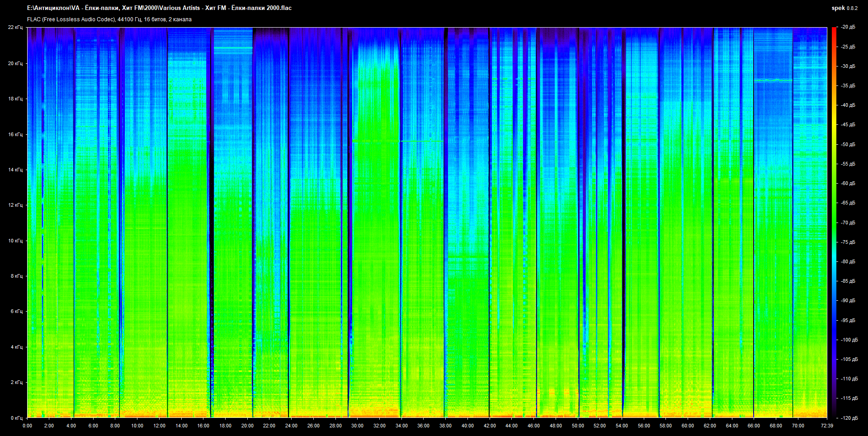This screenshot has height=436, width=868.
Task: Click the 22 кГц frequency label
Action: (15, 28)
